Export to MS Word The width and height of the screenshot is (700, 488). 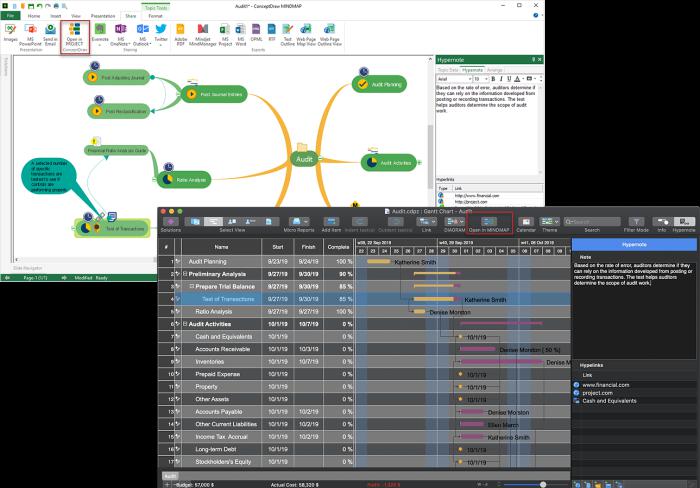[241, 35]
